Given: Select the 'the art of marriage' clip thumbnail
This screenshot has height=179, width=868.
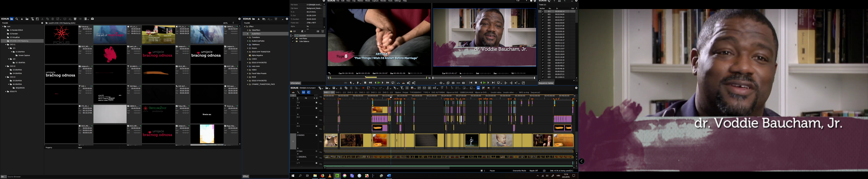Looking at the screenshot, I should point(110,34).
